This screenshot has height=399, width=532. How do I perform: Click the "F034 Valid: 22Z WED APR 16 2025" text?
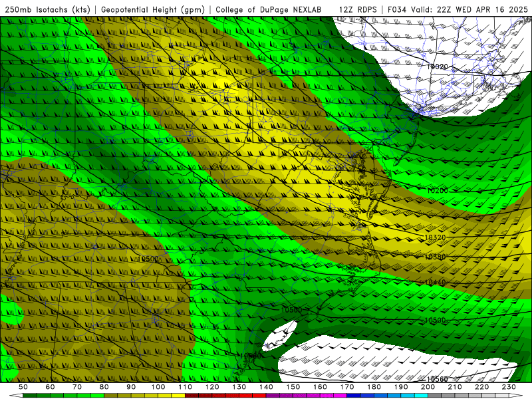458,10
